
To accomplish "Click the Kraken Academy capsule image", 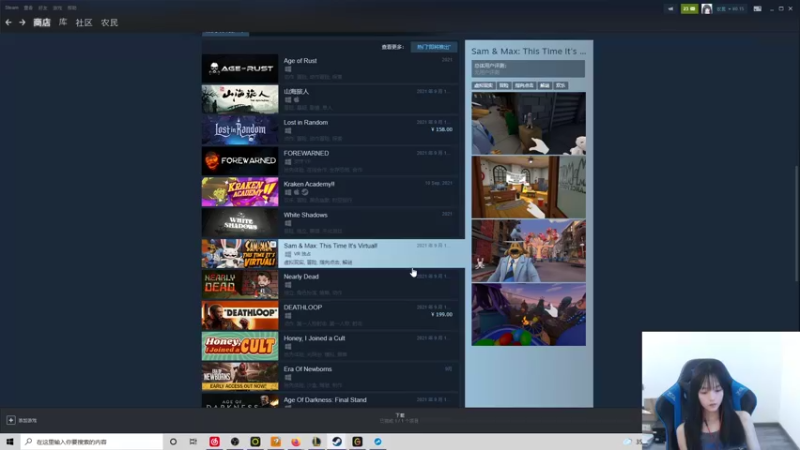I will tap(240, 192).
